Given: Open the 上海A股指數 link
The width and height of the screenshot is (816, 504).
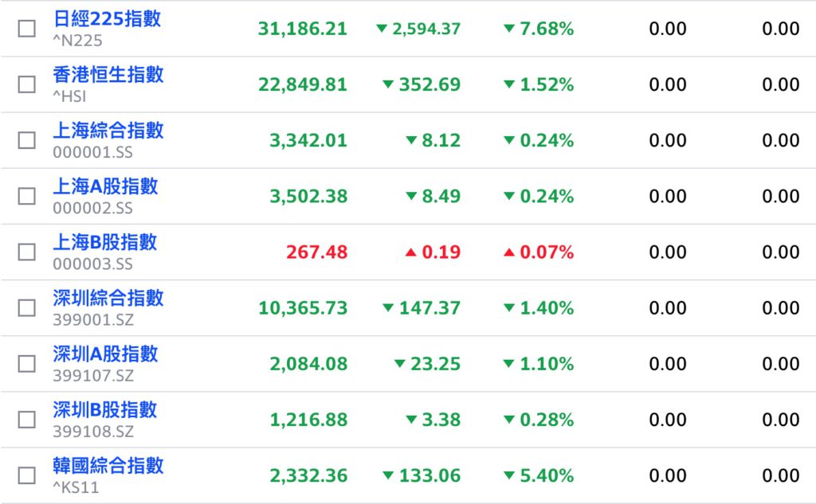Looking at the screenshot, I should coord(105,186).
